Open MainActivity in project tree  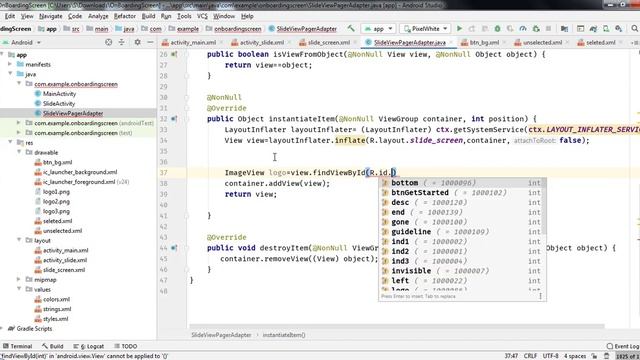click(60, 94)
